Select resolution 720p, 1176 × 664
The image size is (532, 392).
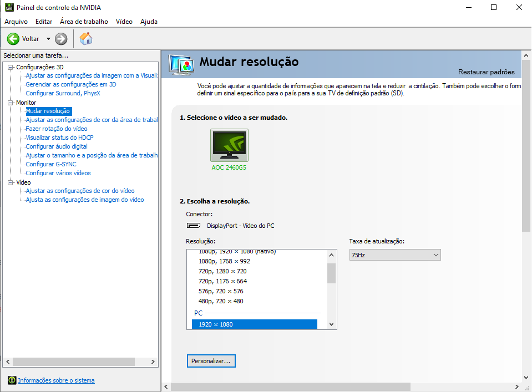222,281
